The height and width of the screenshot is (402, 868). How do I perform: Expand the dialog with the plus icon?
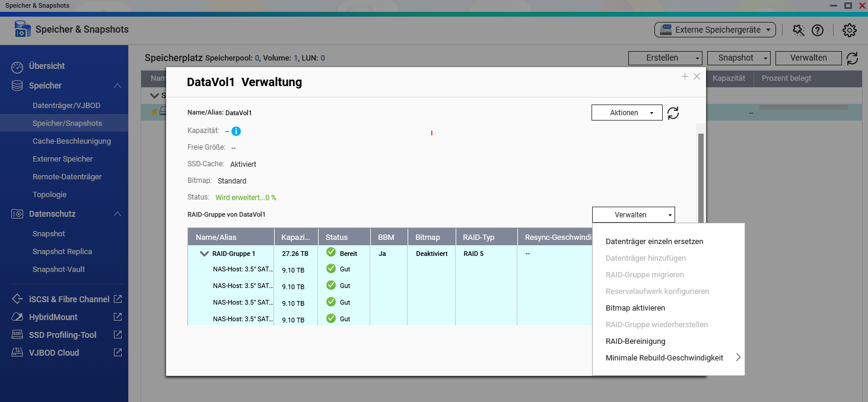tap(685, 77)
